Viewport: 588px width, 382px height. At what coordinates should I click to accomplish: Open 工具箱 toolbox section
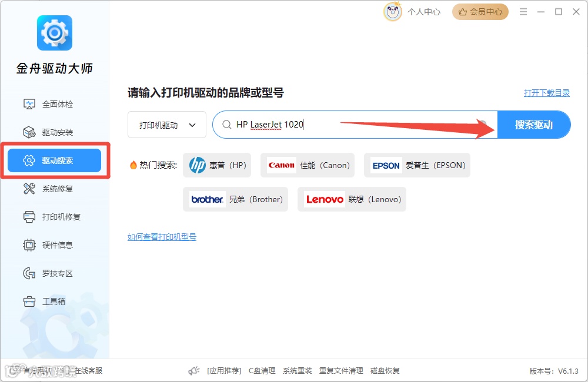[x=54, y=301]
